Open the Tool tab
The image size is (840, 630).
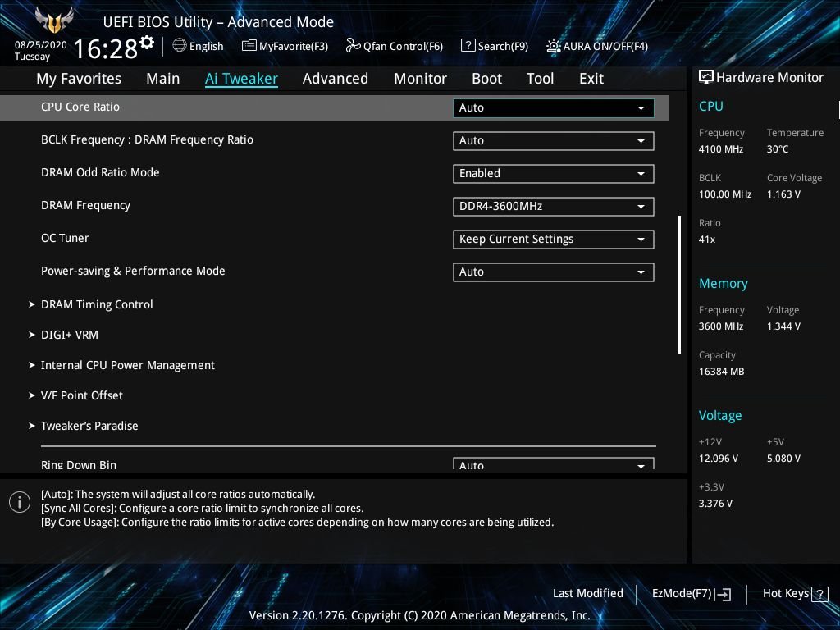point(540,79)
